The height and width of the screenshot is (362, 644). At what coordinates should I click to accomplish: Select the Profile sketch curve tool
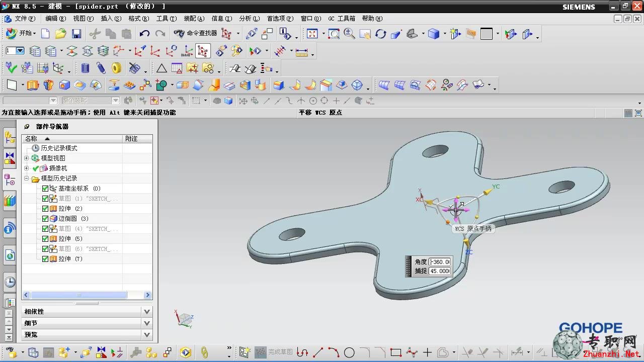point(302,352)
